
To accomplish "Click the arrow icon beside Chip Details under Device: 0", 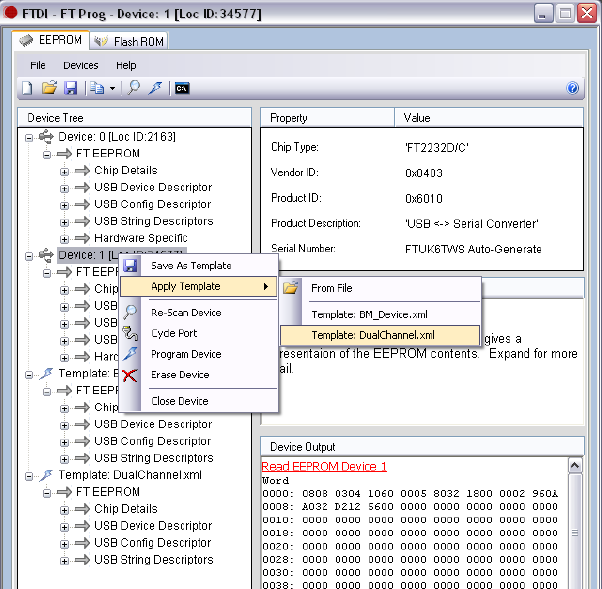I will 82,170.
